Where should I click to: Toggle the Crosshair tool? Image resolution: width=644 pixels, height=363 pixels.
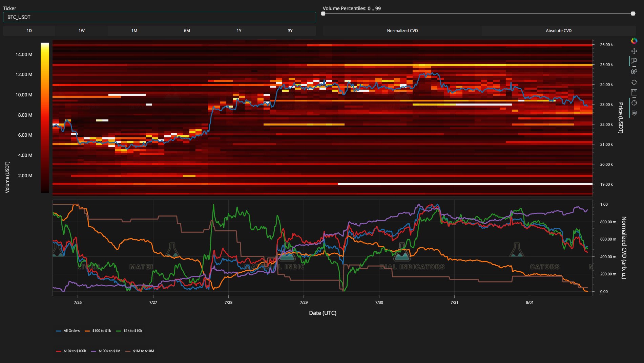coord(634,103)
